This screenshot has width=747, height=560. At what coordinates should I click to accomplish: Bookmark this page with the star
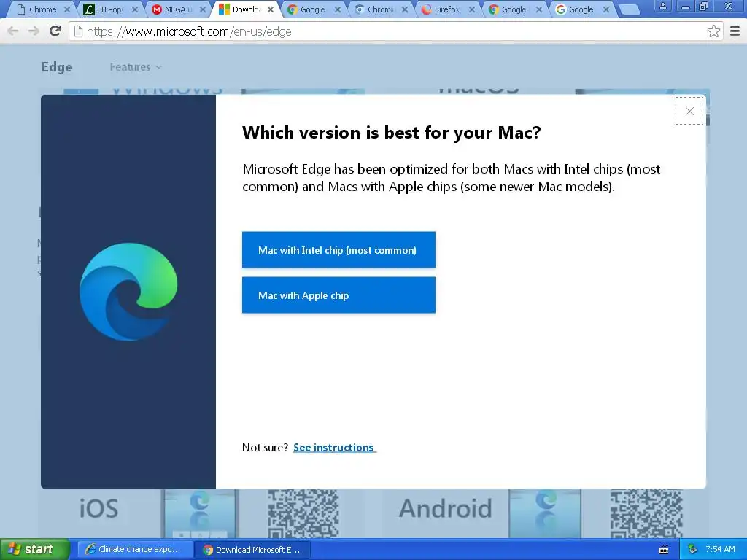point(713,31)
